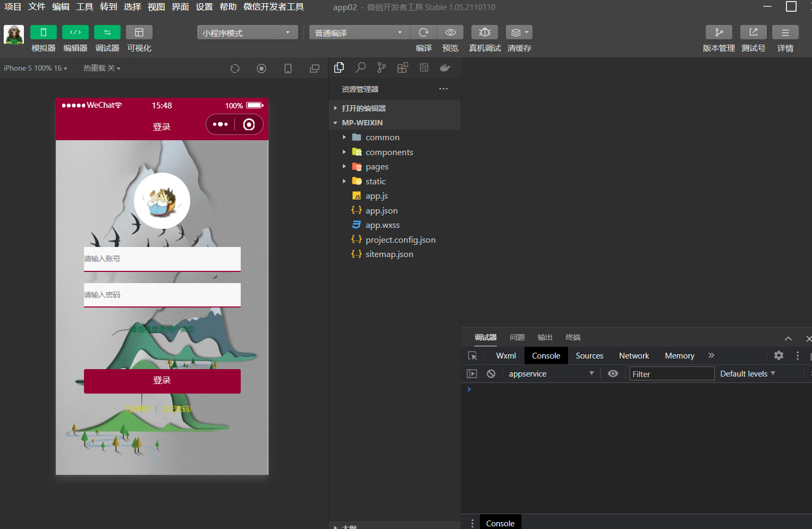The height and width of the screenshot is (529, 812).
Task: Open the 普通编译 compile mode dropdown
Action: pyautogui.click(x=359, y=32)
